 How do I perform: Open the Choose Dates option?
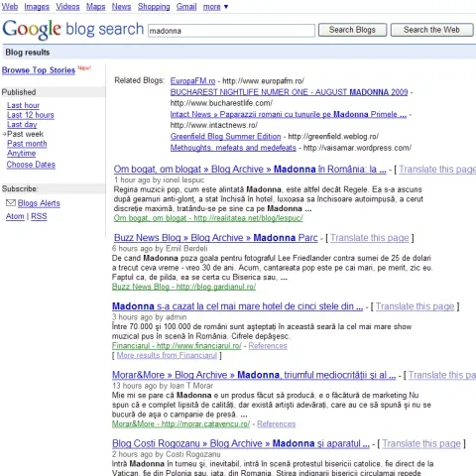pos(31,165)
